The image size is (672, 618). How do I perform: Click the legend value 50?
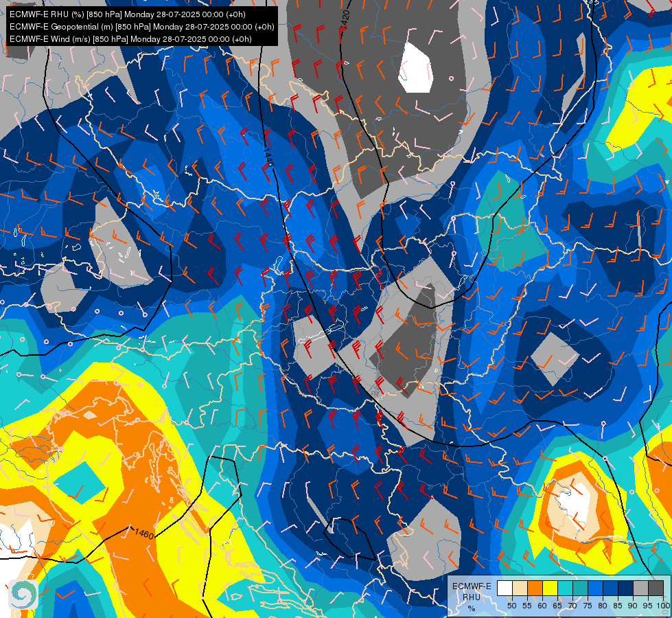click(x=511, y=606)
